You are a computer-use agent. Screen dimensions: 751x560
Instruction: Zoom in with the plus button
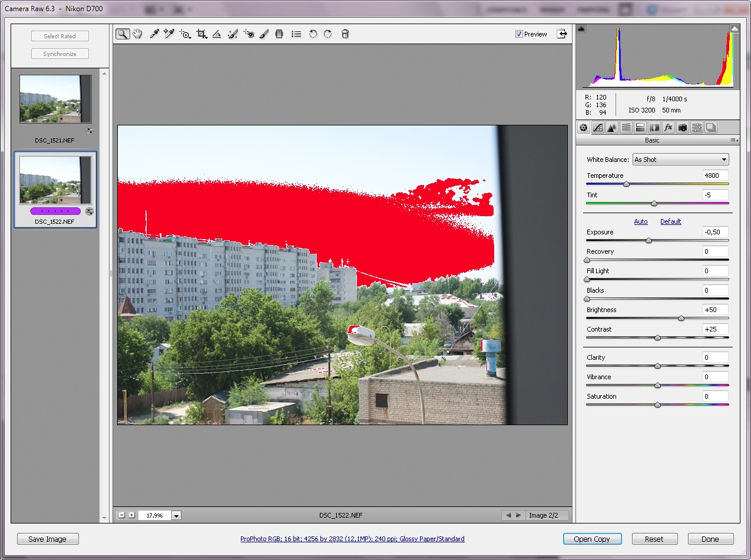131,515
